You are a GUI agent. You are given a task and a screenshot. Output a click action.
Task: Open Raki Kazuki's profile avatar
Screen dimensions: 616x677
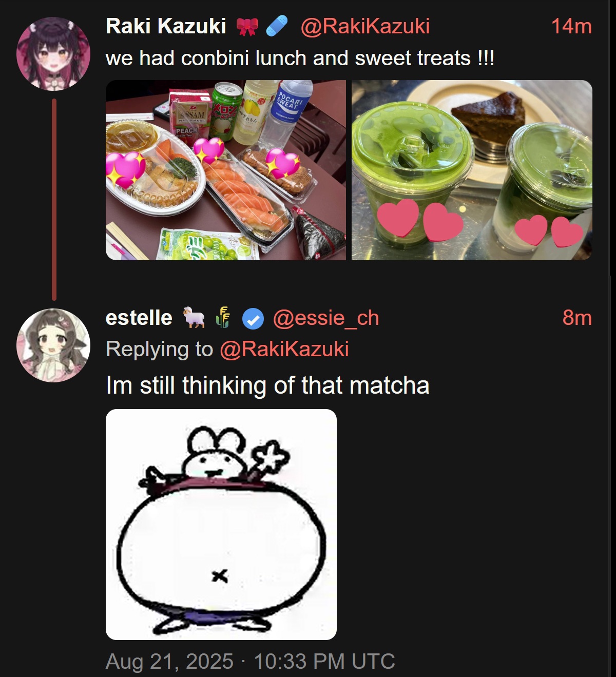[x=53, y=54]
